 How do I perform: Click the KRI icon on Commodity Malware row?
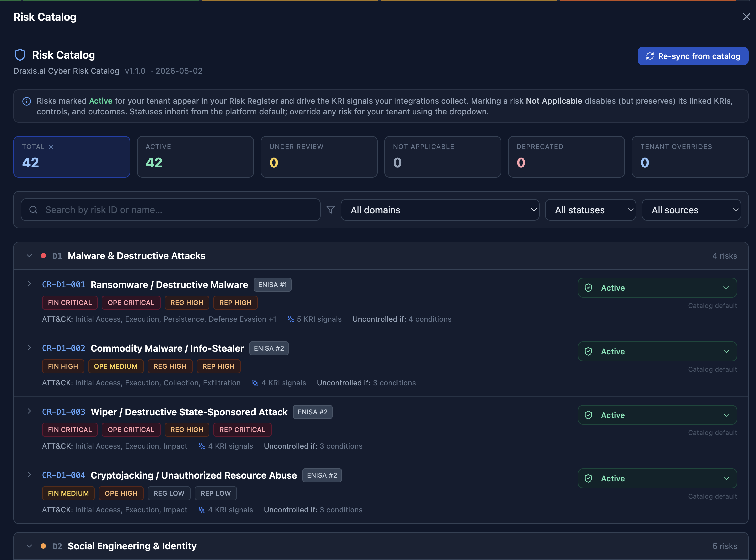click(255, 383)
